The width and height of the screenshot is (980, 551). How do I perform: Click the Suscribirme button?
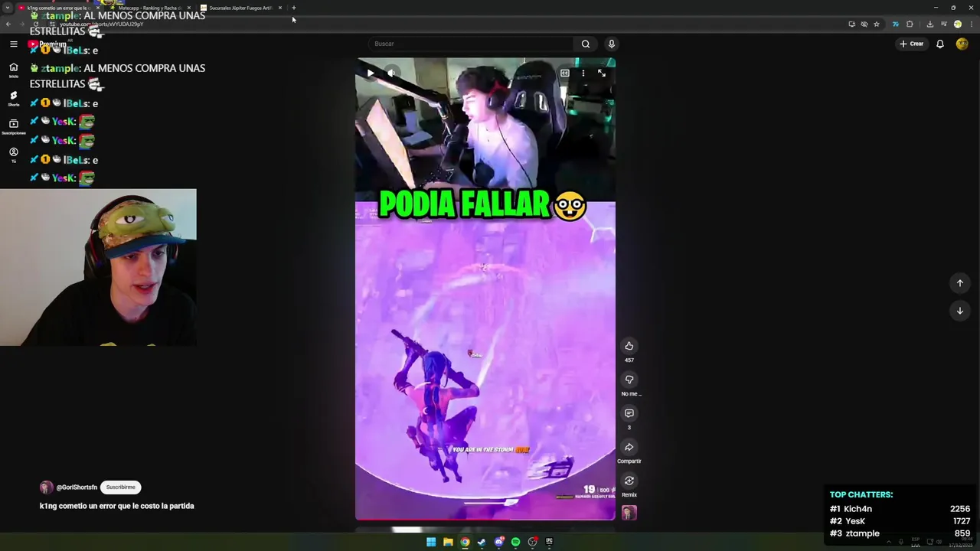tap(121, 487)
